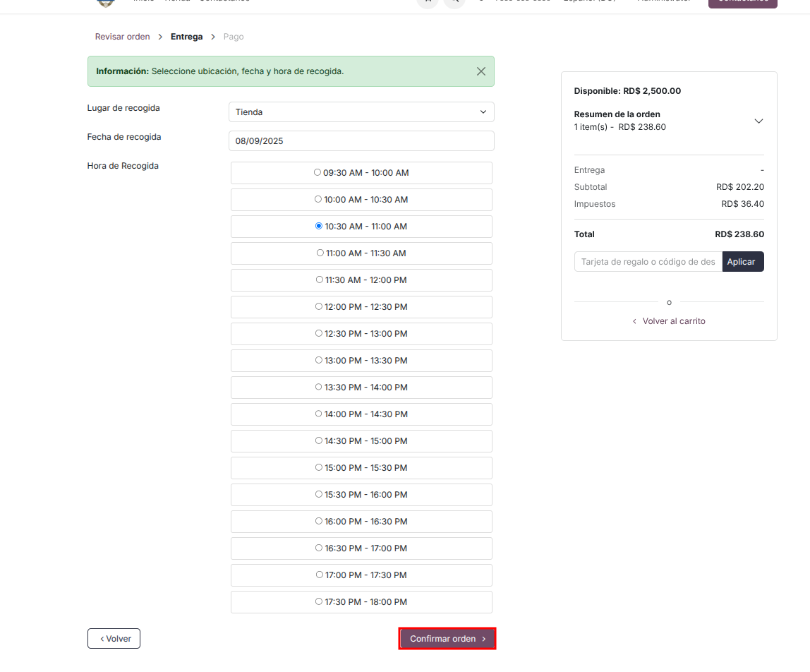Image resolution: width=810 pixels, height=672 pixels.
Task: Open the Lugar de recogida dropdown
Action: pos(361,112)
